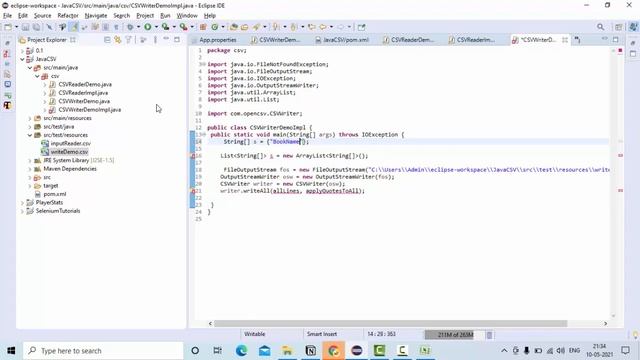The width and height of the screenshot is (640, 360).
Task: Collapse the src/main/java folder
Action: coord(30,68)
